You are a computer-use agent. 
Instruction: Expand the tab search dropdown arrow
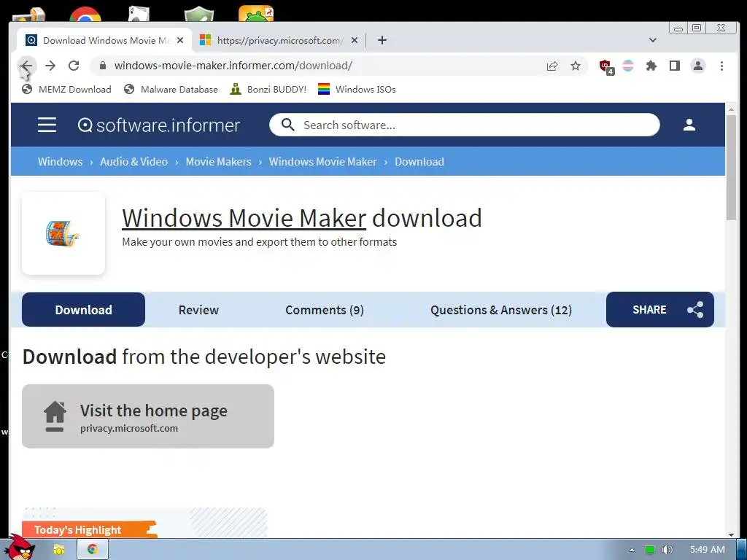[653, 41]
